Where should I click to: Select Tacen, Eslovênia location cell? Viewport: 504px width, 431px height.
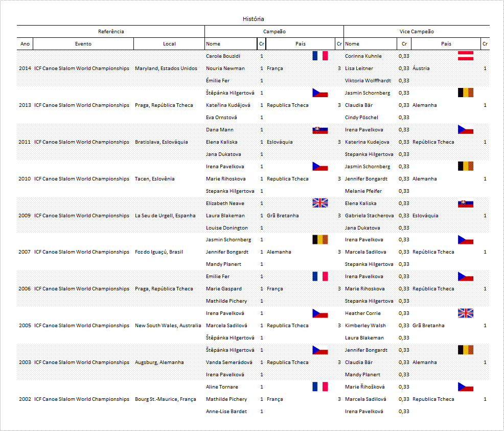click(154, 179)
